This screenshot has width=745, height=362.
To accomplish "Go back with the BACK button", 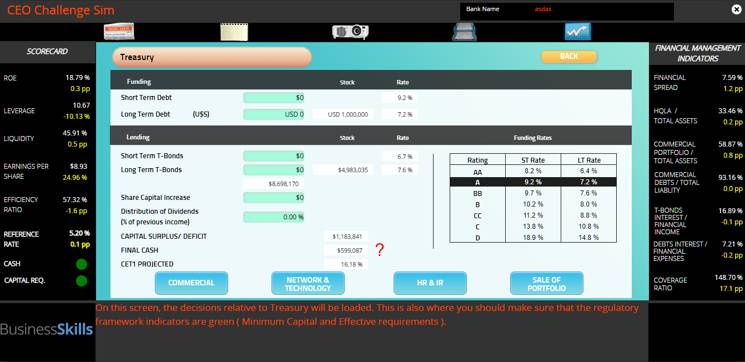I will pos(569,57).
